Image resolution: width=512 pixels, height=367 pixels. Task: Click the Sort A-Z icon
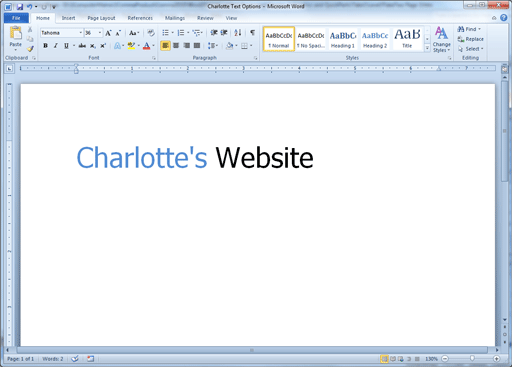click(x=238, y=33)
